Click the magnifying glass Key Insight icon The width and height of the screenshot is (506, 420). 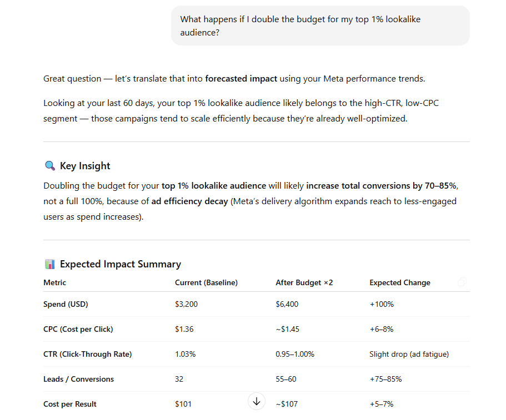coord(49,166)
